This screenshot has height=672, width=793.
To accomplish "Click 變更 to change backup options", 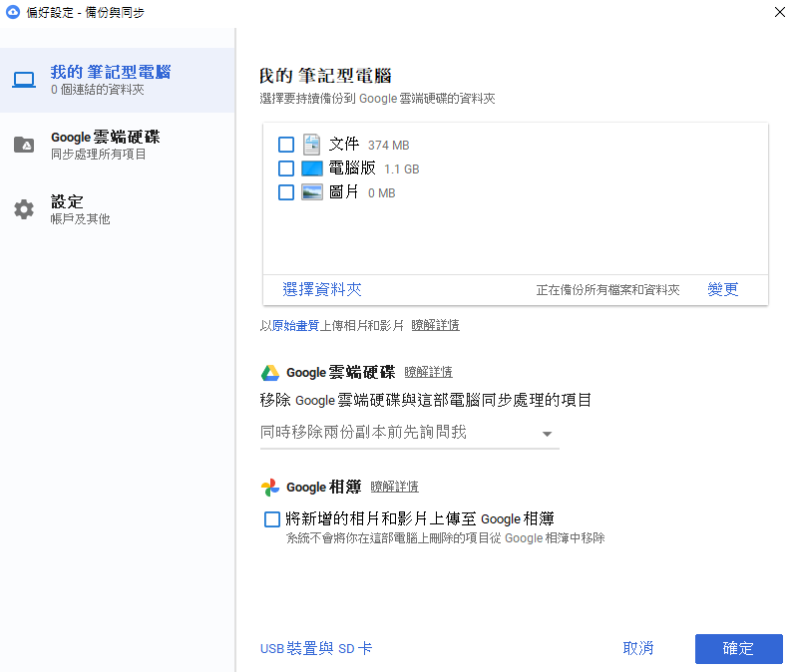I will click(723, 290).
